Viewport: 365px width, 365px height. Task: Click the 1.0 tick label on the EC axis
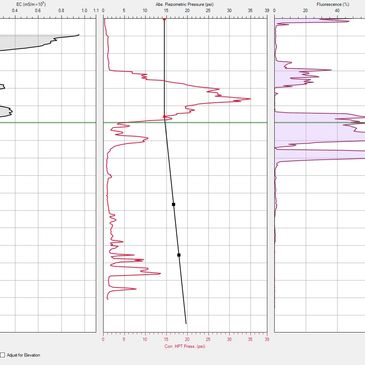pos(84,11)
